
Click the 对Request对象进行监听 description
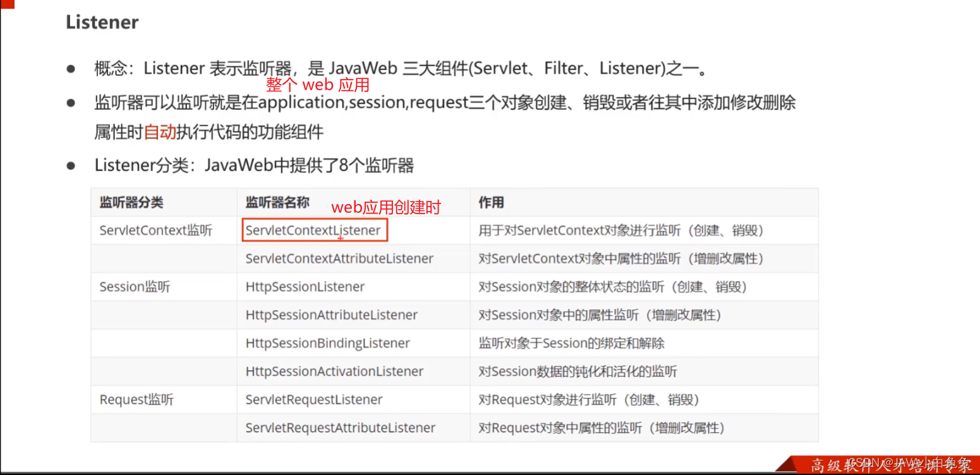coord(589,400)
